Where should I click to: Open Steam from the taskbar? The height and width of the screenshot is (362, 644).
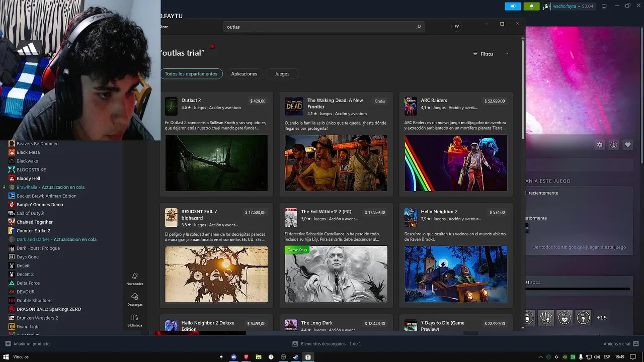click(x=295, y=357)
